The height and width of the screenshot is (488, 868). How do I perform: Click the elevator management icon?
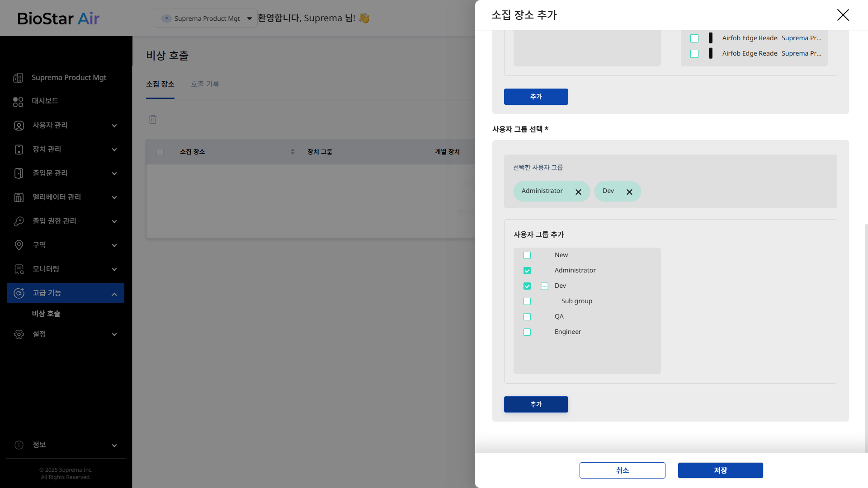[x=19, y=197]
